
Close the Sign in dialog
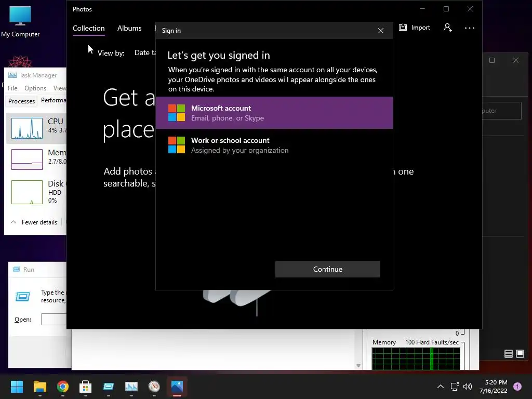(381, 31)
